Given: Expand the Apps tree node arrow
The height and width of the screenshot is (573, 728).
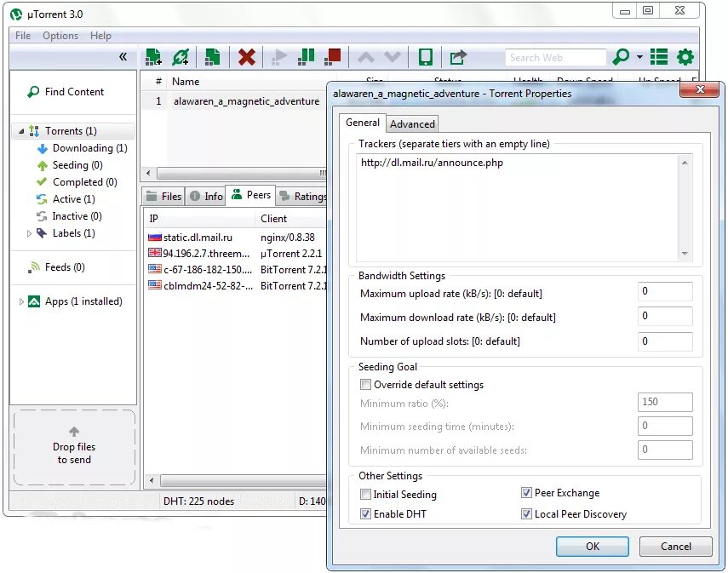Looking at the screenshot, I should coord(21,301).
